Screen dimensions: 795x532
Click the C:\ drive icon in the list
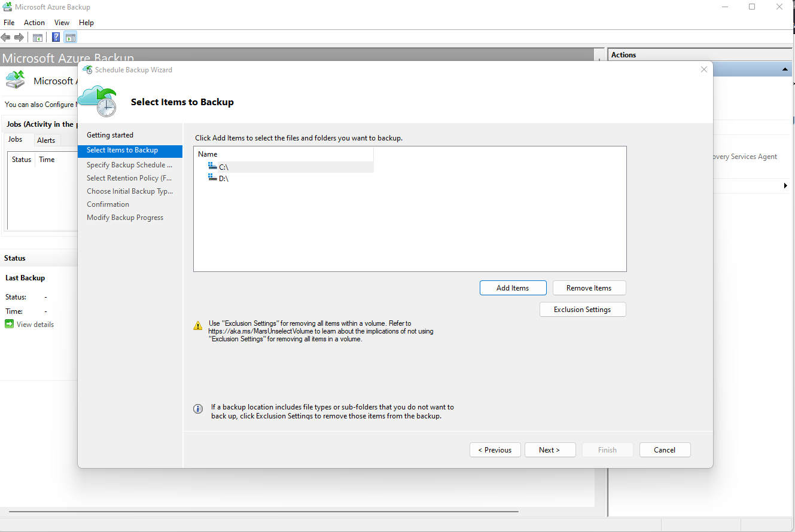point(212,166)
